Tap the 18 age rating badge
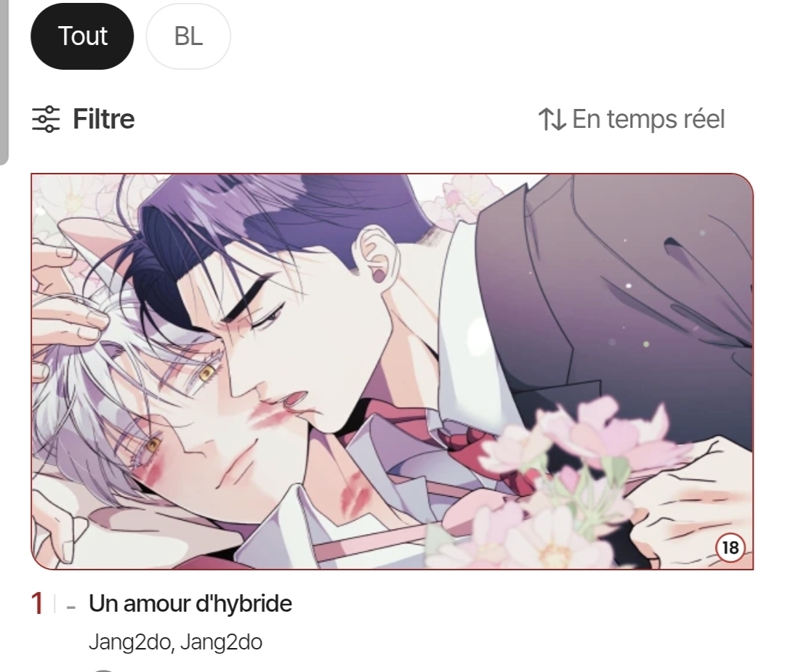The height and width of the screenshot is (672, 785). [730, 547]
